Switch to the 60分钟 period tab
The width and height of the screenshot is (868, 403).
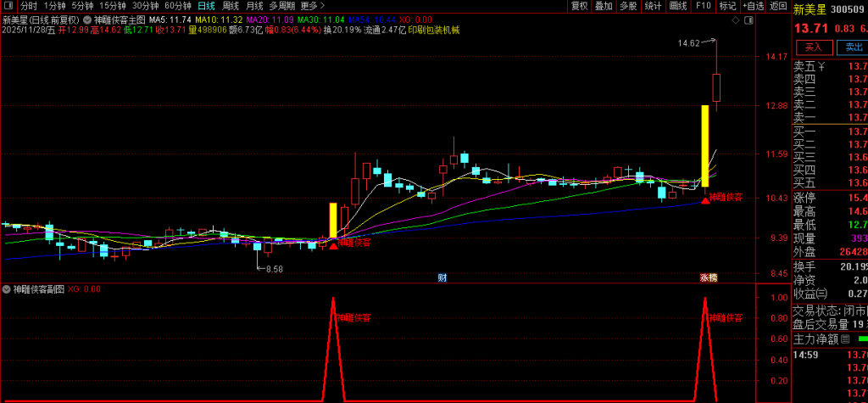pyautogui.click(x=178, y=5)
